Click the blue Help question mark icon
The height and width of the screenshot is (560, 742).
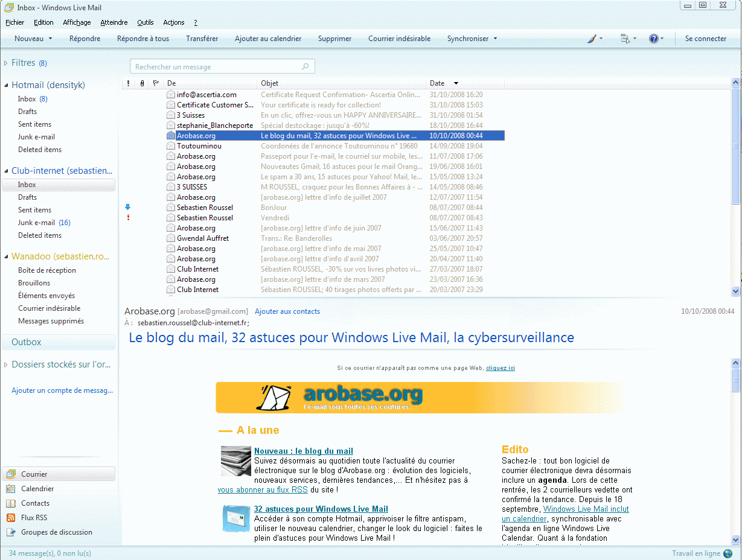coord(654,39)
